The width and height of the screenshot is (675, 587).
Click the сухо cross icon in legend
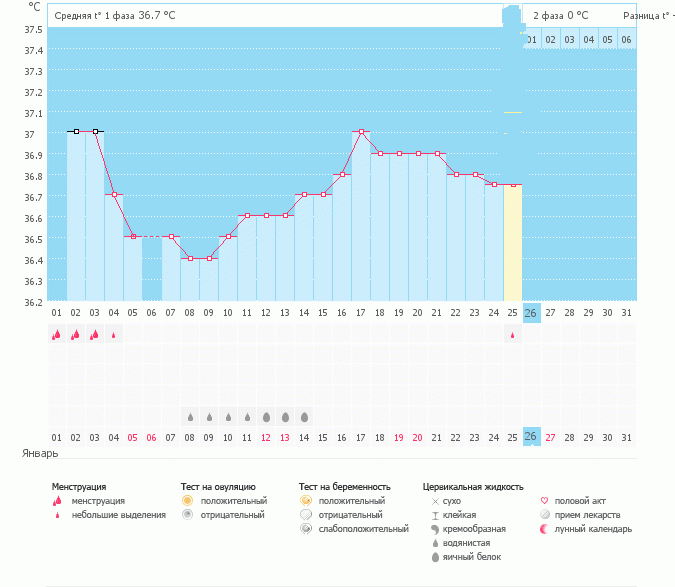434,500
